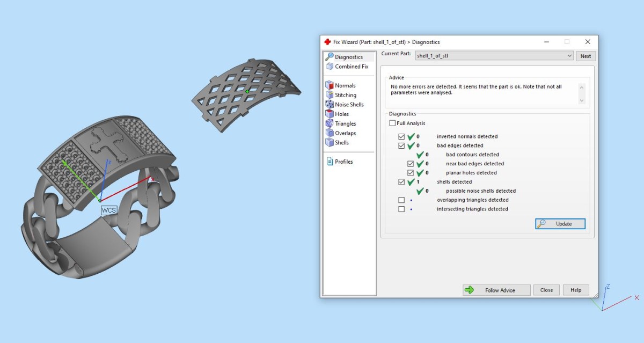Viewport: 644px width, 343px height.
Task: Click the Next part button
Action: (586, 56)
